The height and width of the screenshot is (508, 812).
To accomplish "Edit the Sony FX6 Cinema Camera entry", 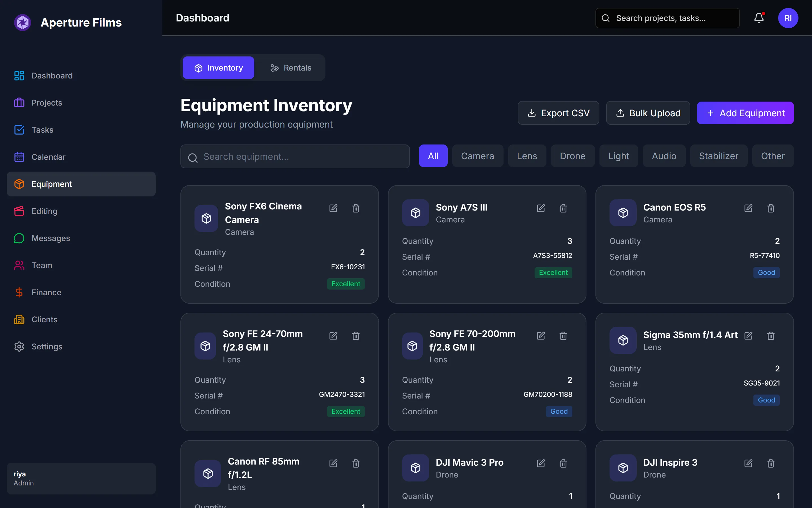I will click(333, 208).
